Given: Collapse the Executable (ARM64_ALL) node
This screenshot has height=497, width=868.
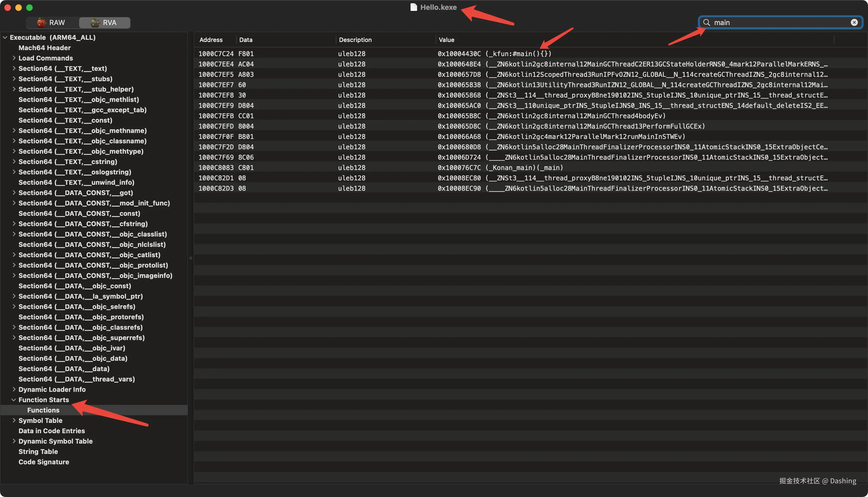Looking at the screenshot, I should click(5, 38).
